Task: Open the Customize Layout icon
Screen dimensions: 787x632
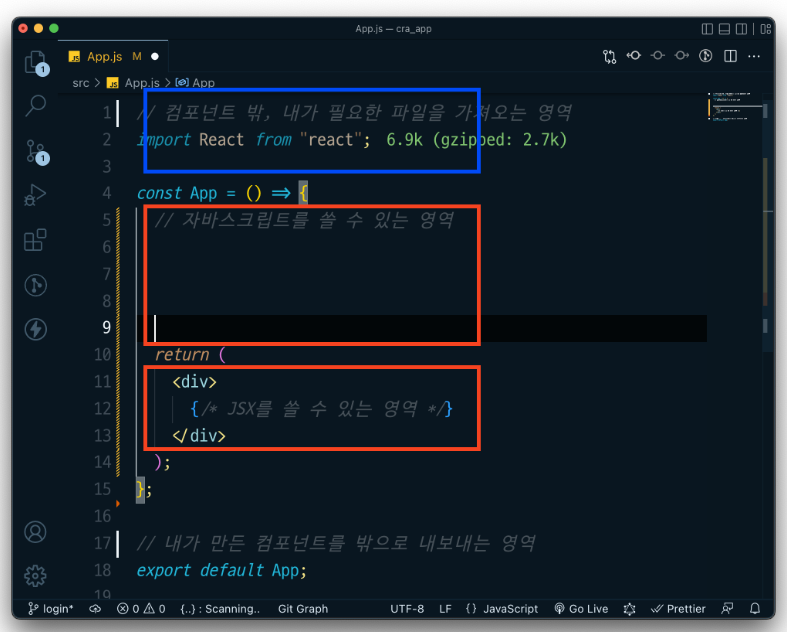Action: tap(765, 29)
